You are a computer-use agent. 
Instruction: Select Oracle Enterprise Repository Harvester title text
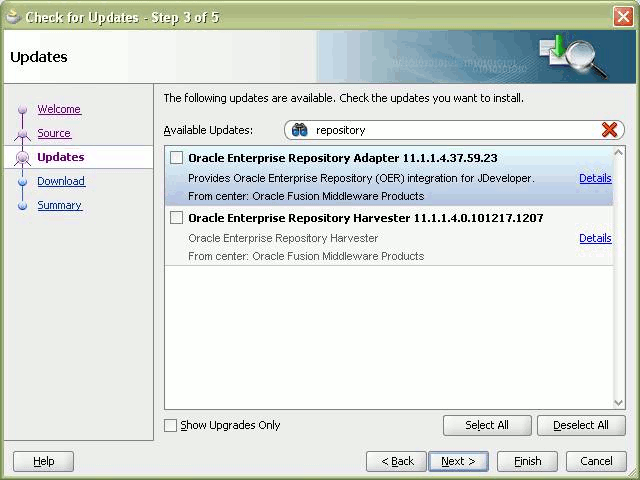(x=366, y=218)
